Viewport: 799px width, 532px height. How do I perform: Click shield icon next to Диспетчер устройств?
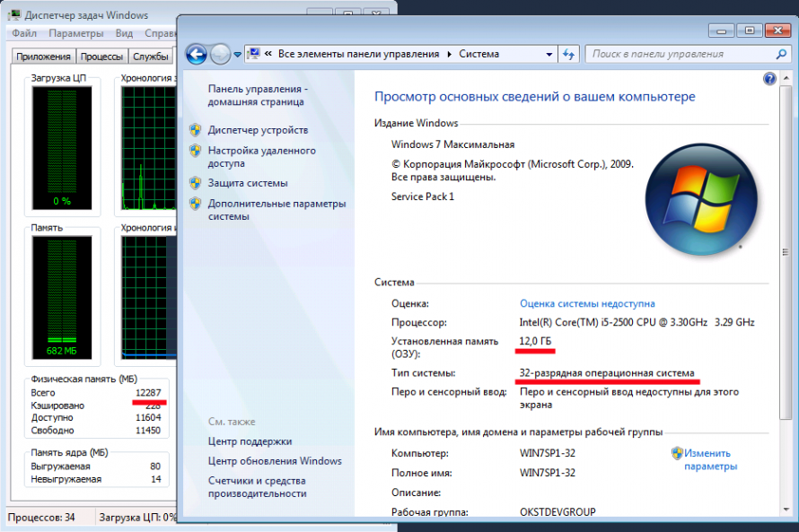click(x=195, y=130)
